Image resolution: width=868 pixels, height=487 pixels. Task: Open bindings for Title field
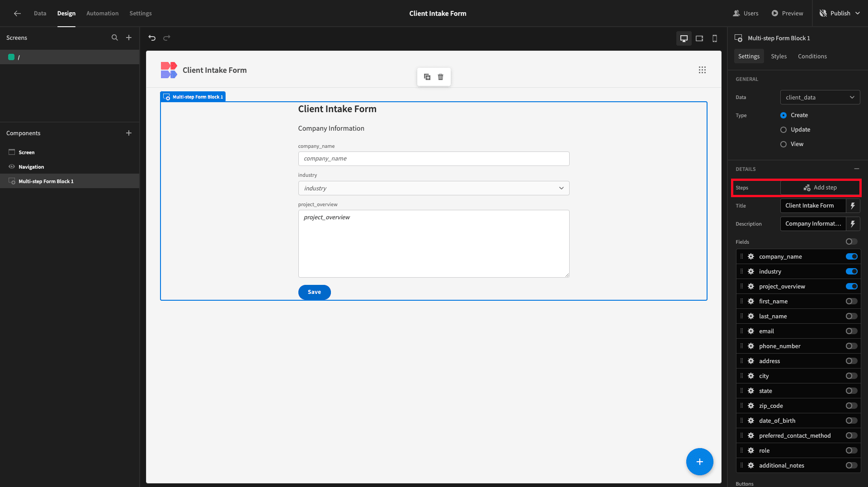[853, 206]
